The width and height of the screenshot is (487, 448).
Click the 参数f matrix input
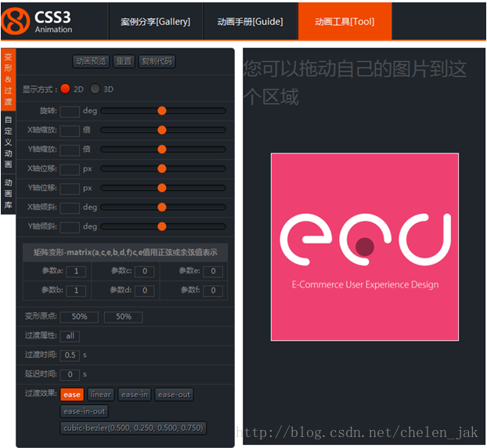pyautogui.click(x=213, y=291)
